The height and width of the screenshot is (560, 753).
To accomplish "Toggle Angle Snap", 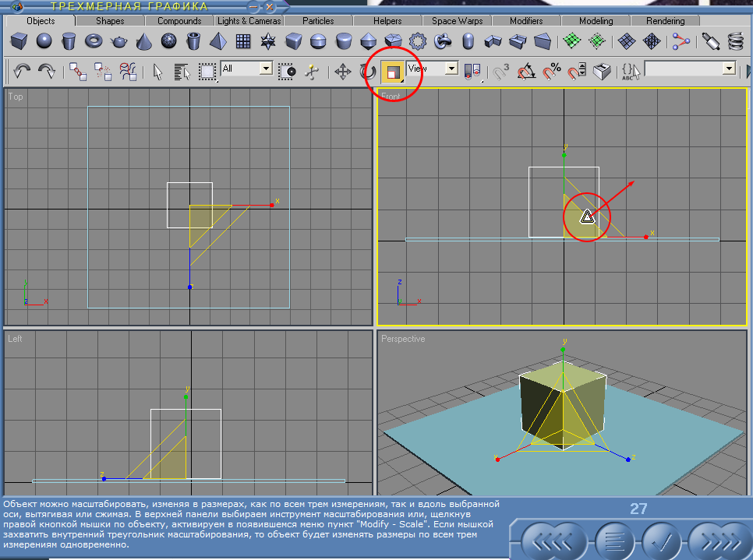I will 527,72.
